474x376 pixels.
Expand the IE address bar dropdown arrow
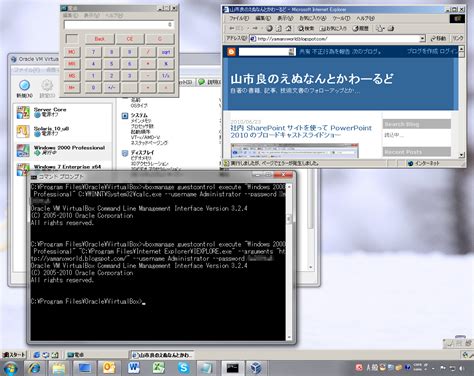422,39
